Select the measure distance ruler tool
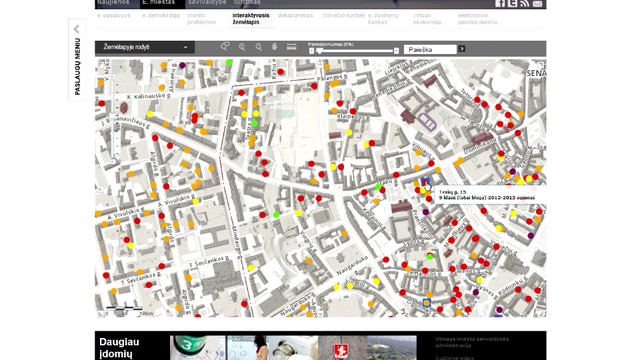Image resolution: width=640 pixels, height=360 pixels. pos(291,46)
